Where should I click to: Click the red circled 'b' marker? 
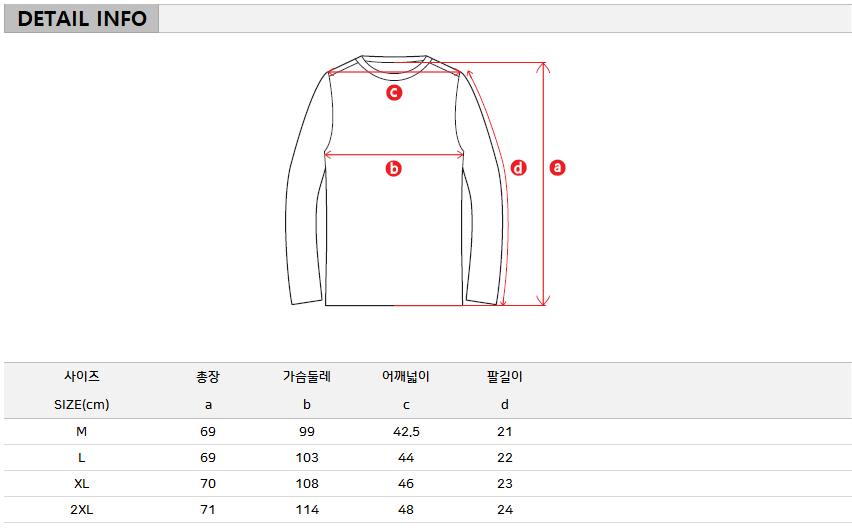(x=393, y=169)
